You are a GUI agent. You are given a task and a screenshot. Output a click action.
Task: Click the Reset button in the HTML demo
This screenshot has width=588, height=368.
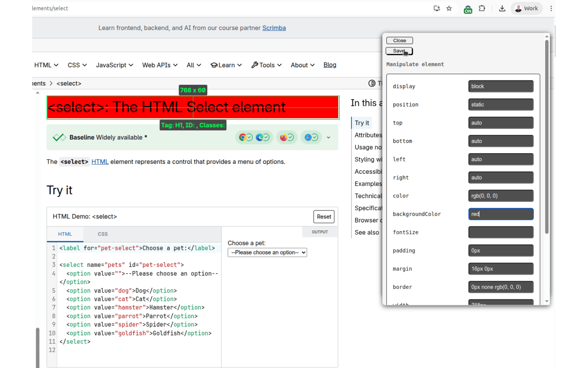pyautogui.click(x=324, y=217)
